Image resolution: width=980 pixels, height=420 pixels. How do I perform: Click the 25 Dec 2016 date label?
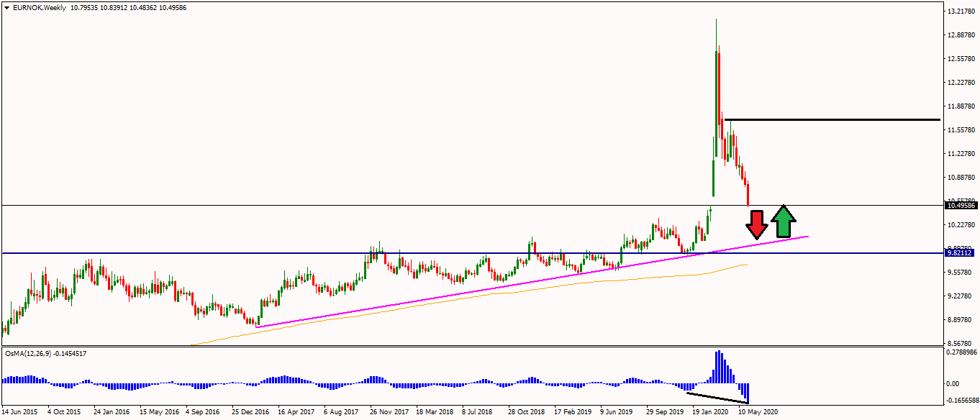(x=250, y=413)
